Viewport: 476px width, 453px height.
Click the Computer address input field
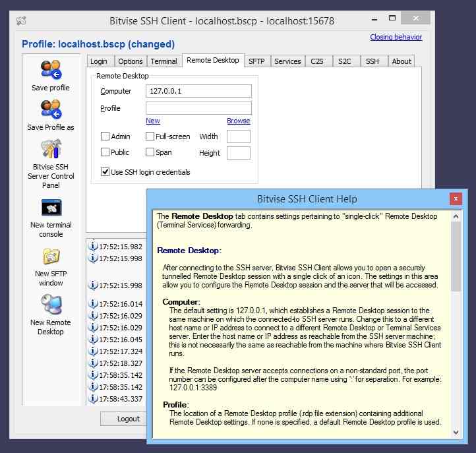[198, 91]
